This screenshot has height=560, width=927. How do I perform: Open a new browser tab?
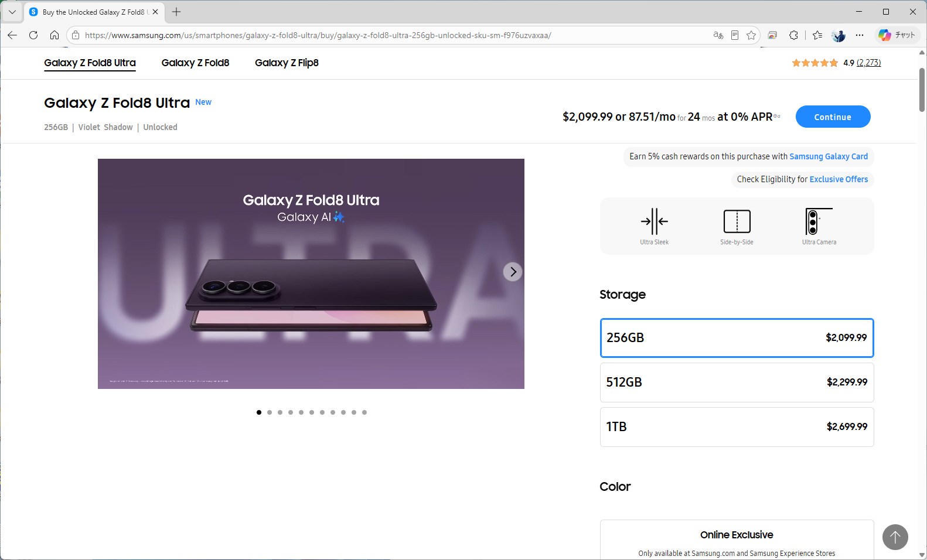tap(176, 12)
